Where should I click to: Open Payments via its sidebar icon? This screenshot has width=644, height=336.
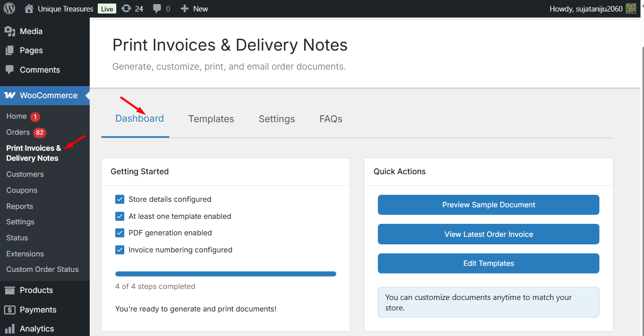(10, 310)
